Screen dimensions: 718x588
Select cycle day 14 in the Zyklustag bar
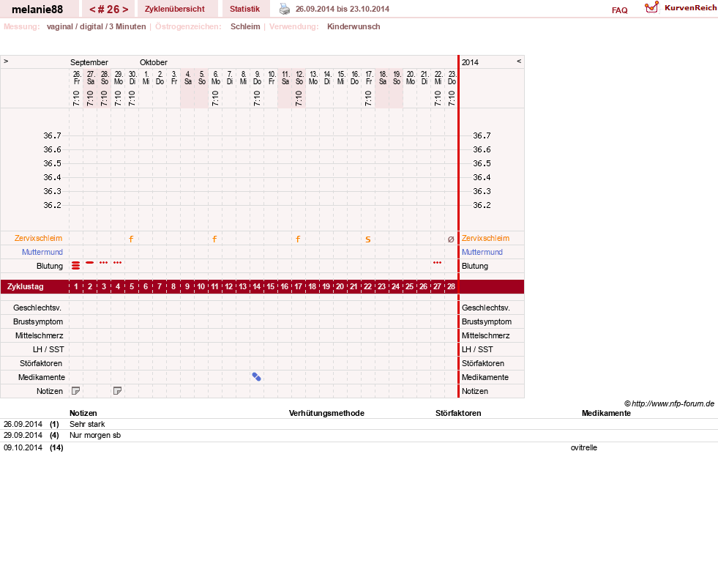(x=256, y=286)
